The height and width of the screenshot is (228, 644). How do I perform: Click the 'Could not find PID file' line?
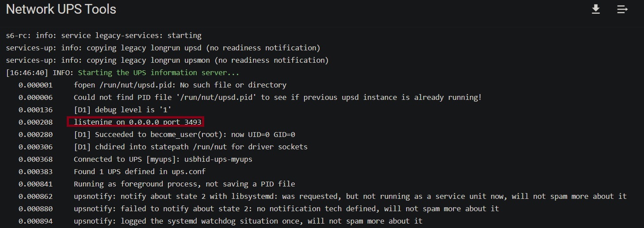pyautogui.click(x=277, y=97)
